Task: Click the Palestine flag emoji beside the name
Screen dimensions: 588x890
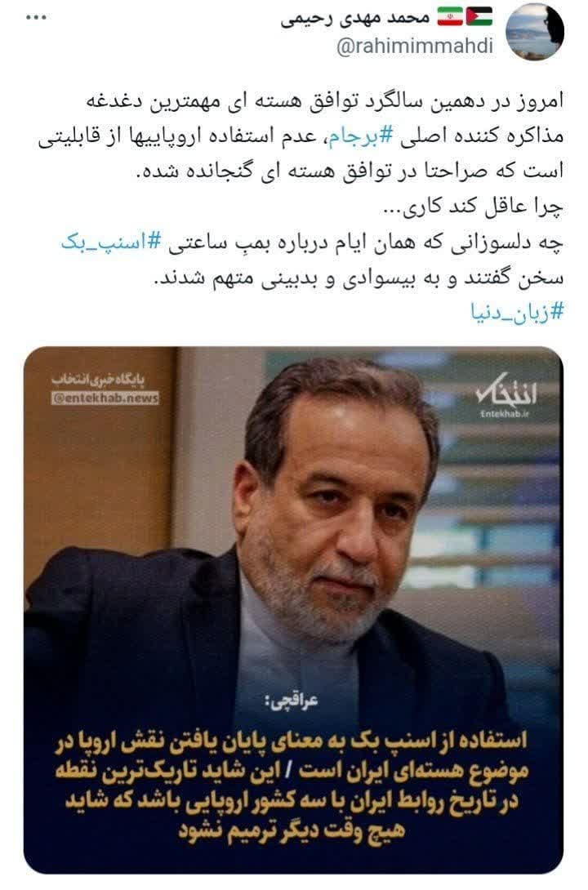Action: click(x=479, y=17)
